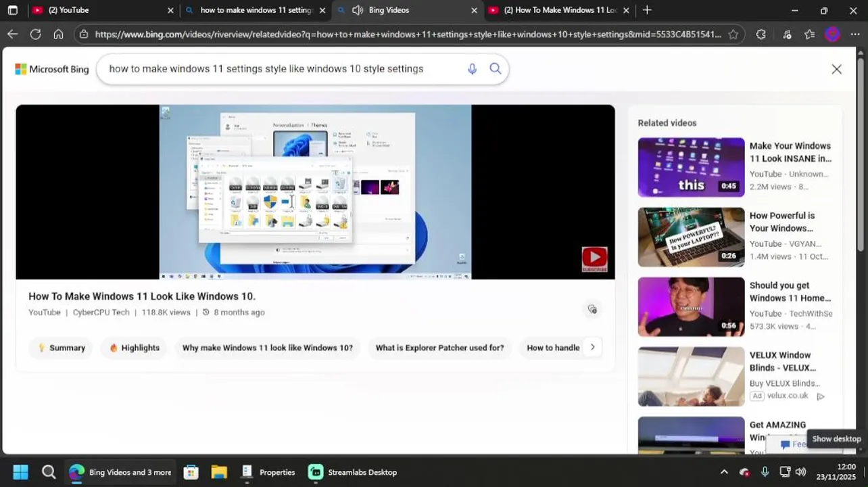Open the Highlights chip

tap(135, 348)
